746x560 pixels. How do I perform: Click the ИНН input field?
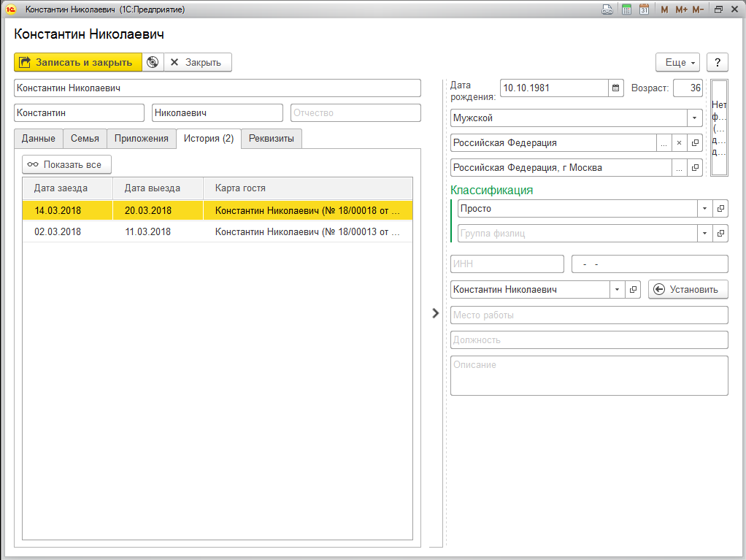pos(507,264)
